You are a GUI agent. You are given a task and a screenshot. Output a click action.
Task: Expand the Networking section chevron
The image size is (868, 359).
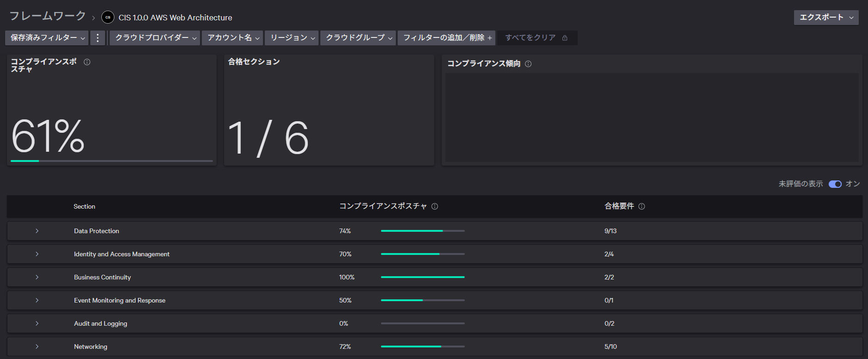click(37, 347)
